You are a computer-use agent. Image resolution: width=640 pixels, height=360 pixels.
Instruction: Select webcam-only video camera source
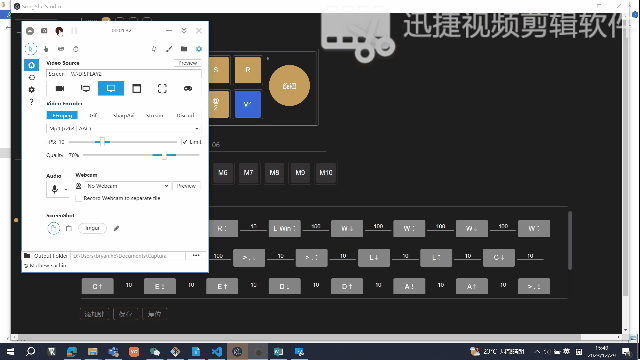[x=60, y=88]
